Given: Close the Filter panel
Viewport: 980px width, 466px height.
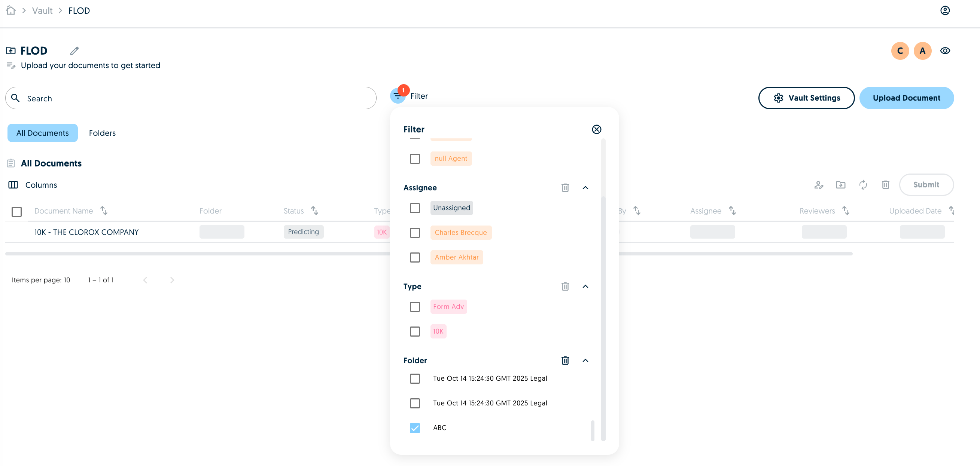Looking at the screenshot, I should (x=597, y=129).
